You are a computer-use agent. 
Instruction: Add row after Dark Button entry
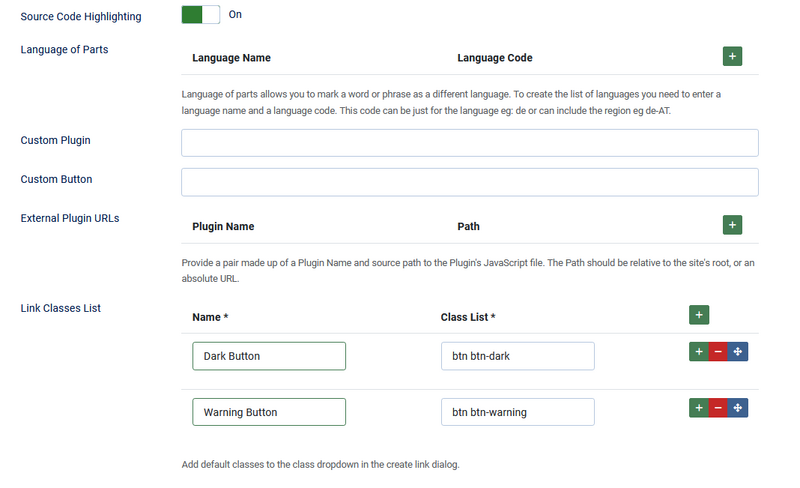(699, 352)
